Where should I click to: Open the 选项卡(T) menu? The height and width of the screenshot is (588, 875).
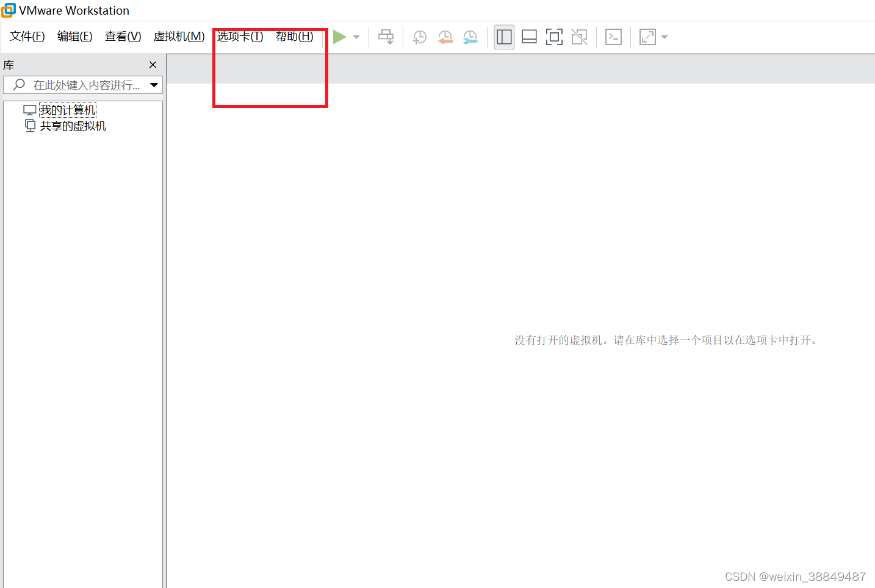tap(240, 37)
